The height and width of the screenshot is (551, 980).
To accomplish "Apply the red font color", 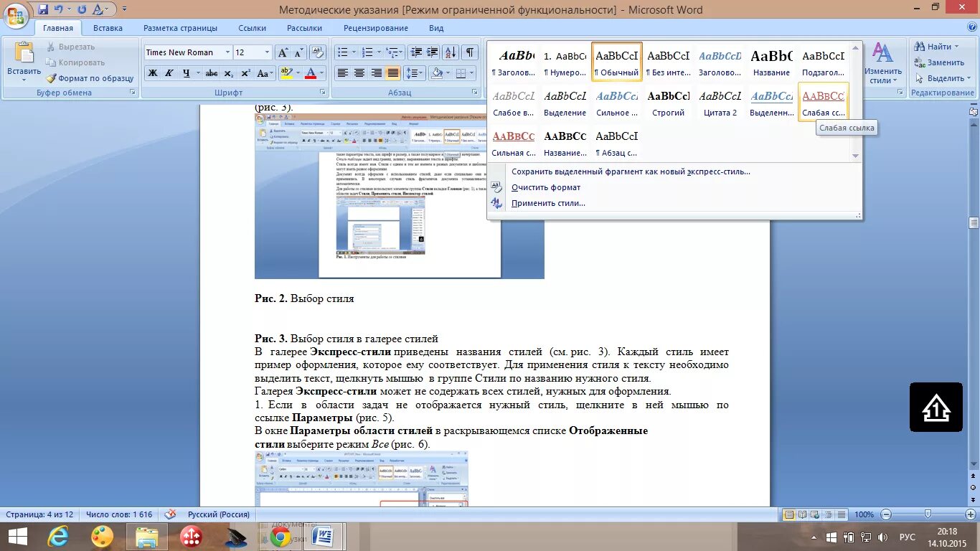I will tap(311, 73).
